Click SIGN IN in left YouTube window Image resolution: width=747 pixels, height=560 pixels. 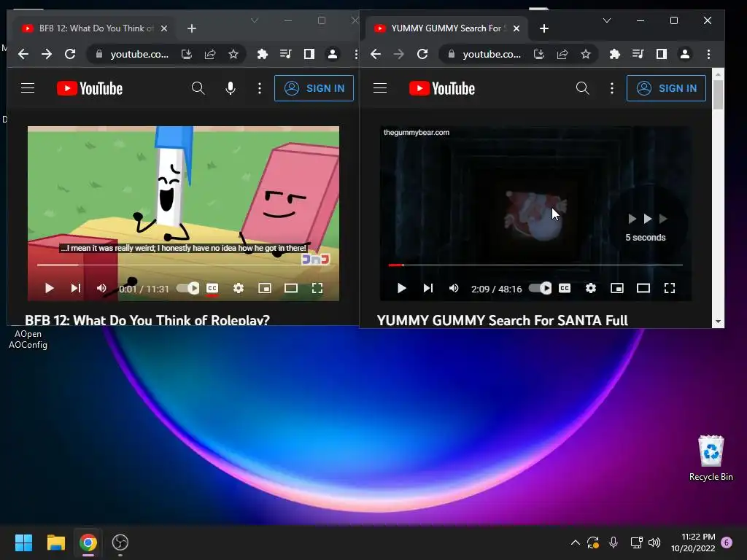click(x=314, y=88)
